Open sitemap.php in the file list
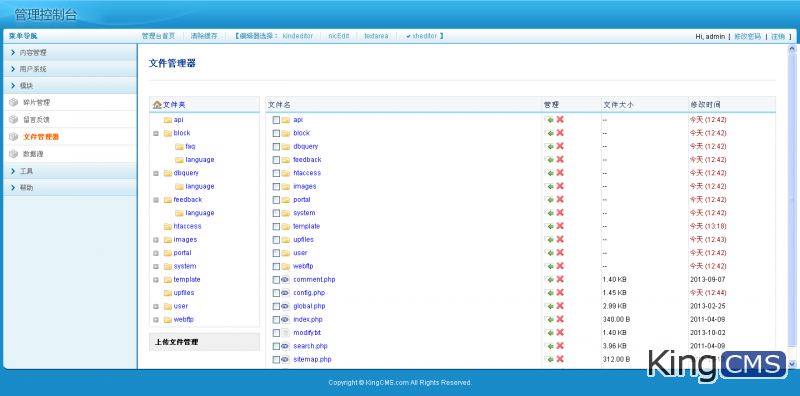800x396 pixels. 312,359
